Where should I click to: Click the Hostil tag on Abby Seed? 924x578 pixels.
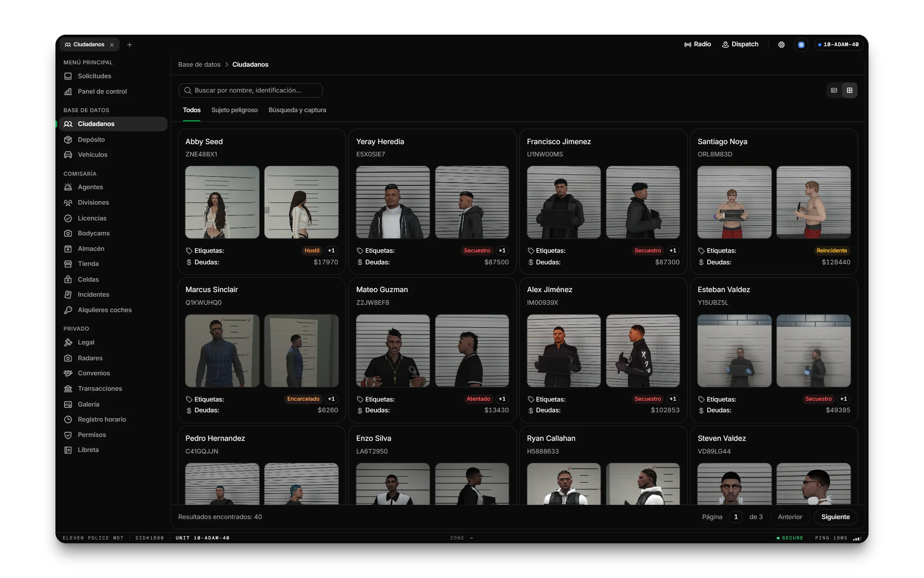click(x=312, y=250)
